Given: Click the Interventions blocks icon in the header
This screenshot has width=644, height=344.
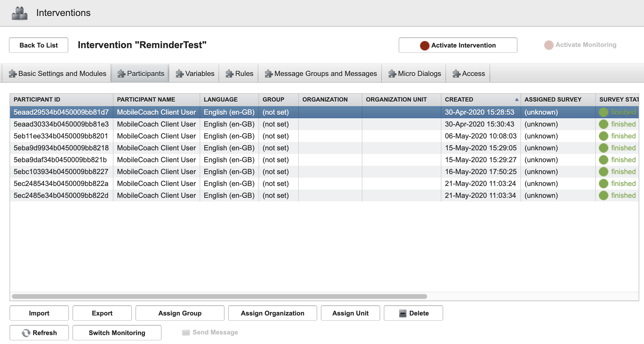Looking at the screenshot, I should tap(20, 13).
